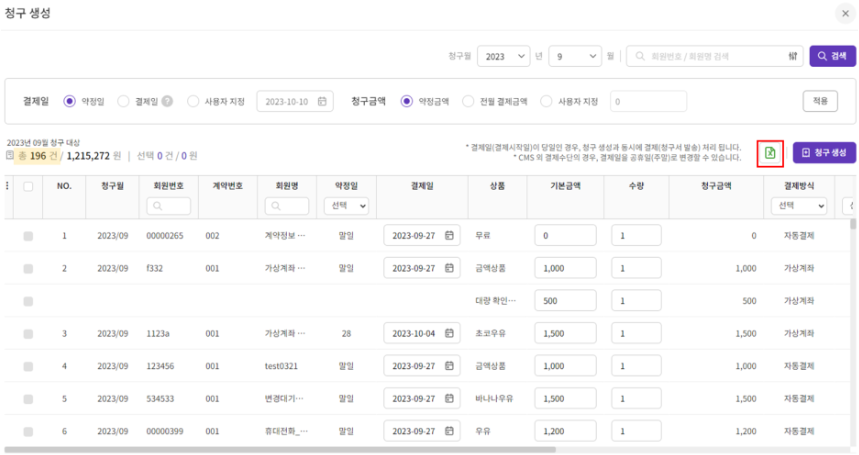
Task: Click the 검색 search button
Action: pyautogui.click(x=833, y=56)
